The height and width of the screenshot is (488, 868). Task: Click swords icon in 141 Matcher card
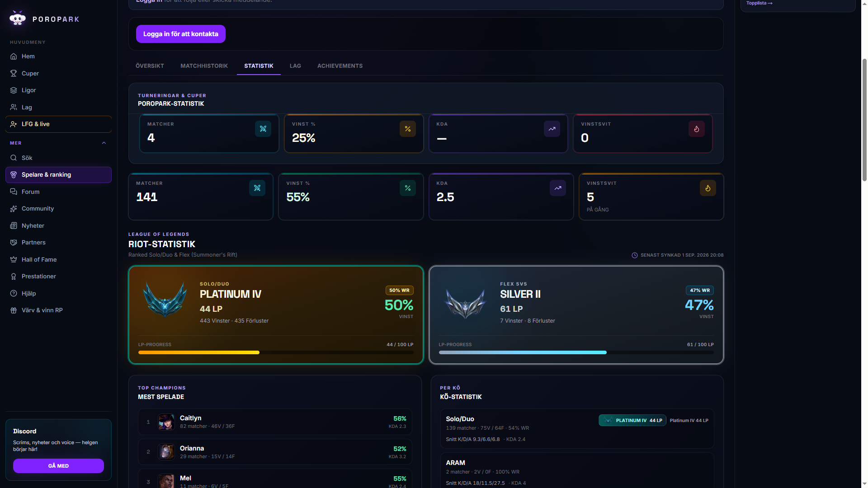pyautogui.click(x=257, y=188)
